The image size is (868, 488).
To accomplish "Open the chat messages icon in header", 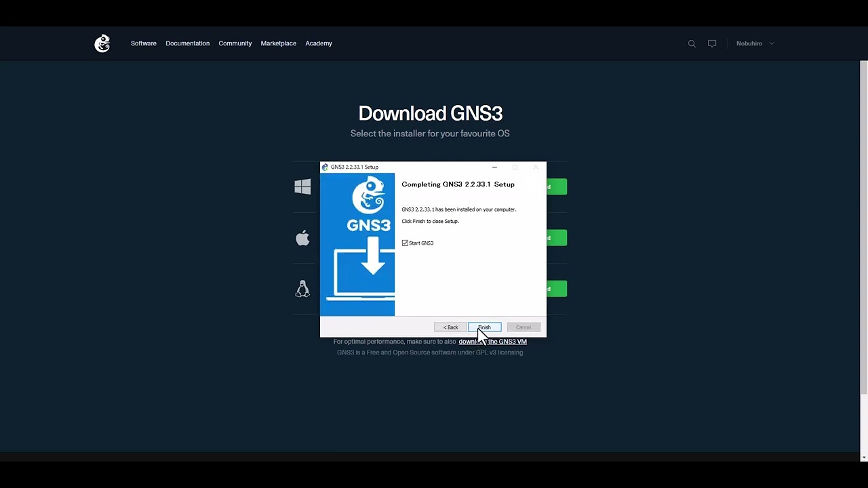I will point(712,43).
